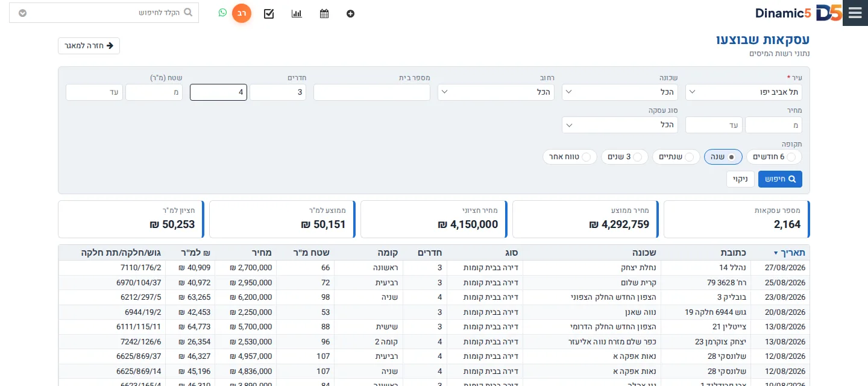Click the magnifier icon in search box
This screenshot has width=868, height=386.
click(x=188, y=12)
